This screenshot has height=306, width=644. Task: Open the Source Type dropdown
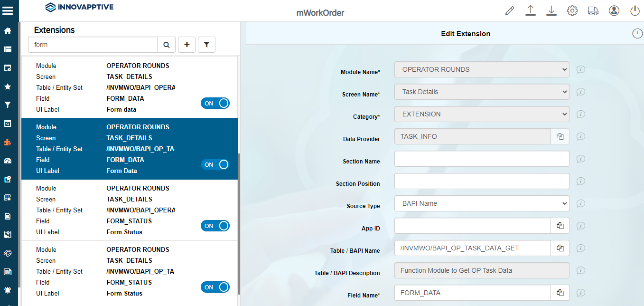pos(482,203)
